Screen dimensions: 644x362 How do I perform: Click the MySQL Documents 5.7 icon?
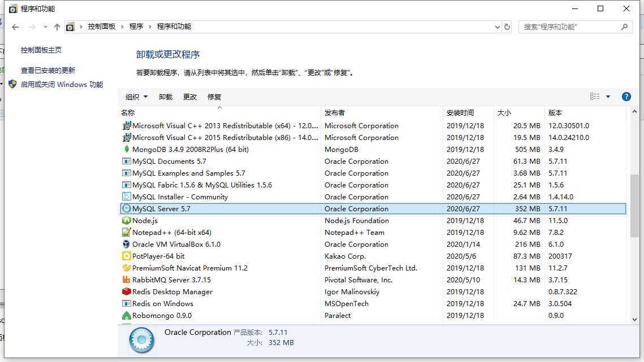[127, 162]
